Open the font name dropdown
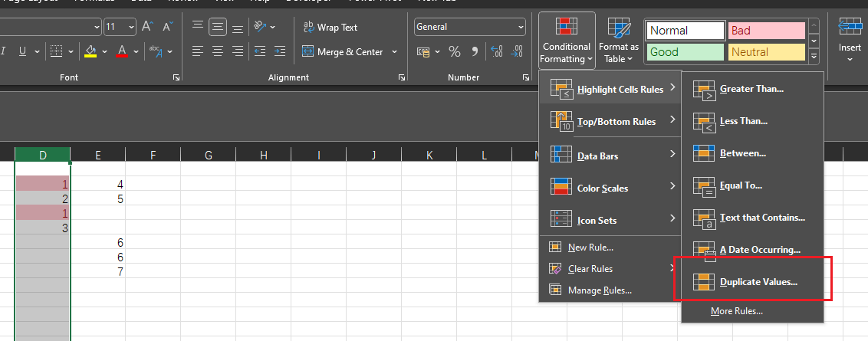The image size is (868, 341). (x=97, y=27)
